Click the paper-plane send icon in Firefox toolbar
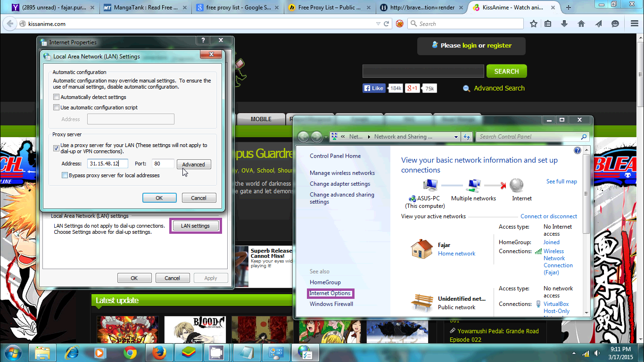This screenshot has height=362, width=644. click(x=598, y=24)
